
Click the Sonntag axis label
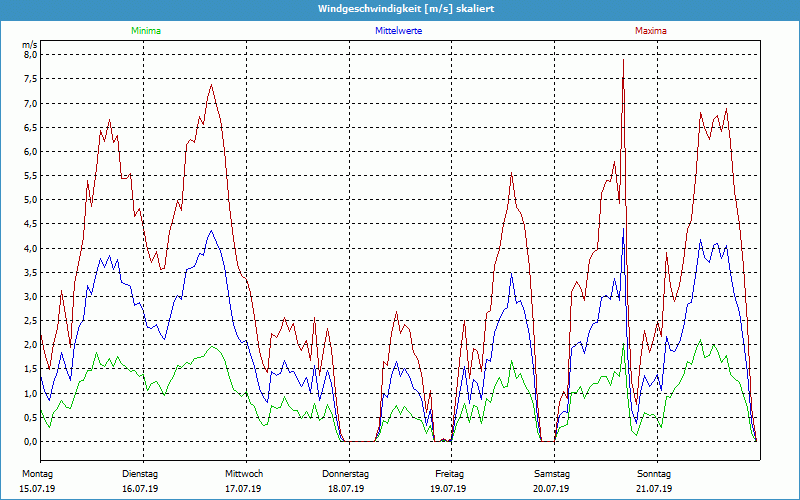(654, 474)
